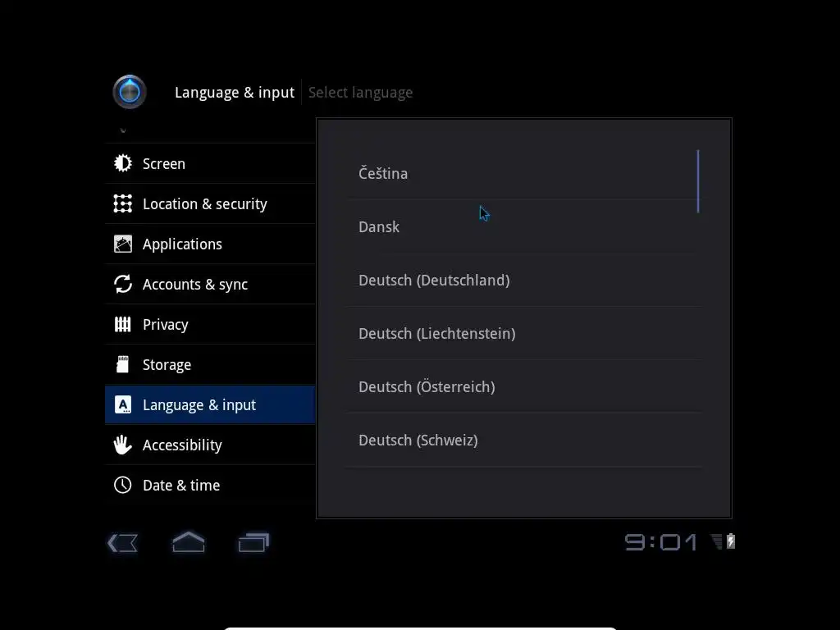Viewport: 840px width, 630px height.
Task: Click the Screen brightness icon
Action: pos(123,163)
